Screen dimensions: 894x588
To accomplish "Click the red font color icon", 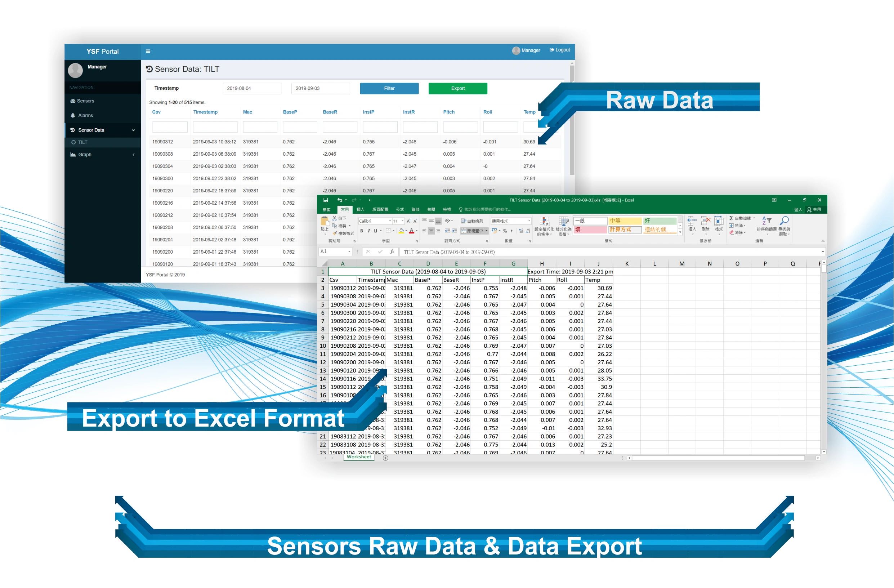I will 412,231.
